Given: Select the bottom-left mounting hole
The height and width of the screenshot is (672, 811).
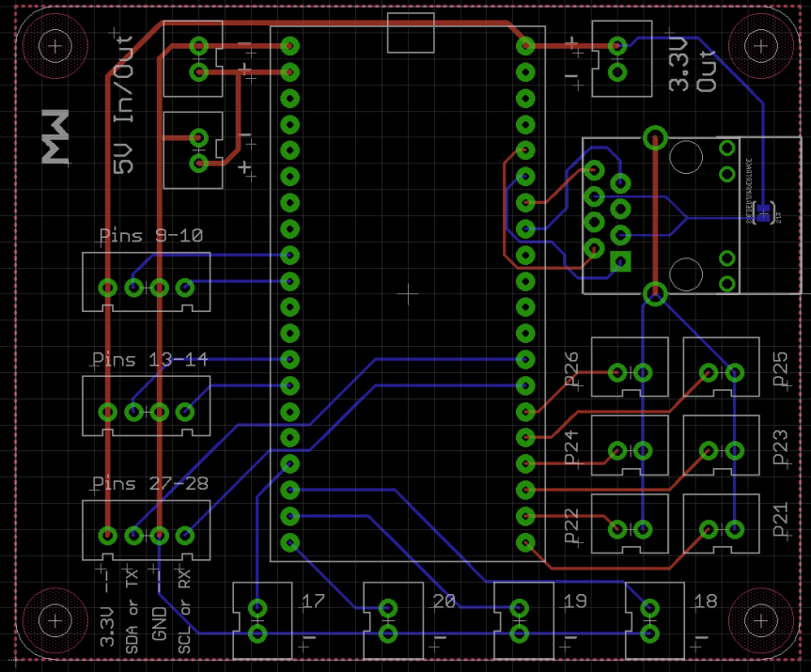Looking at the screenshot, I should click(x=55, y=621).
